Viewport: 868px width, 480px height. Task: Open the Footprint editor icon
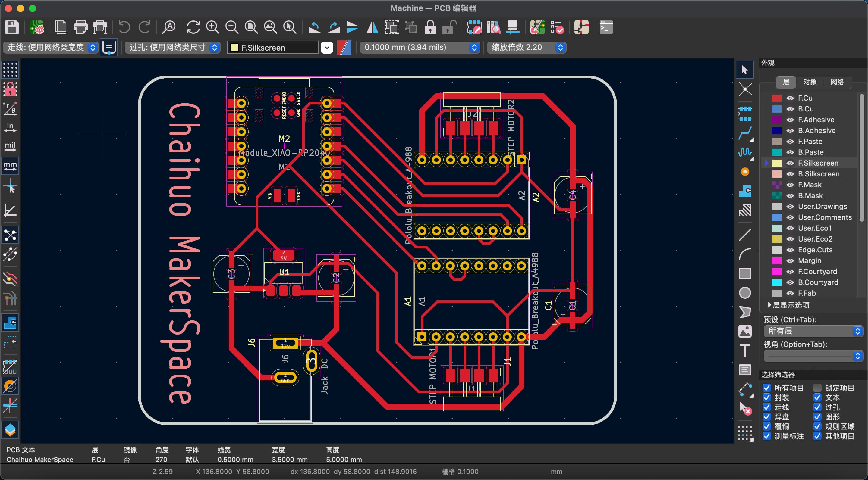pos(474,27)
